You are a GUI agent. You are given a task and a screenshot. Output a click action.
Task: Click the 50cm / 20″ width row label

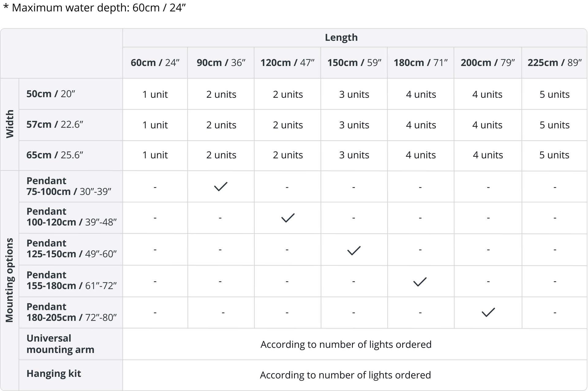pyautogui.click(x=51, y=94)
